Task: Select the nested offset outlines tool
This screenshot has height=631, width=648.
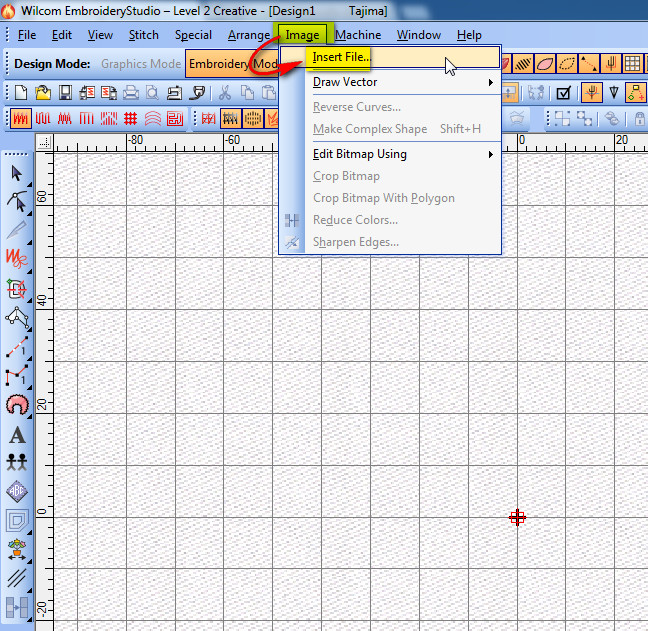Action: coord(17,521)
